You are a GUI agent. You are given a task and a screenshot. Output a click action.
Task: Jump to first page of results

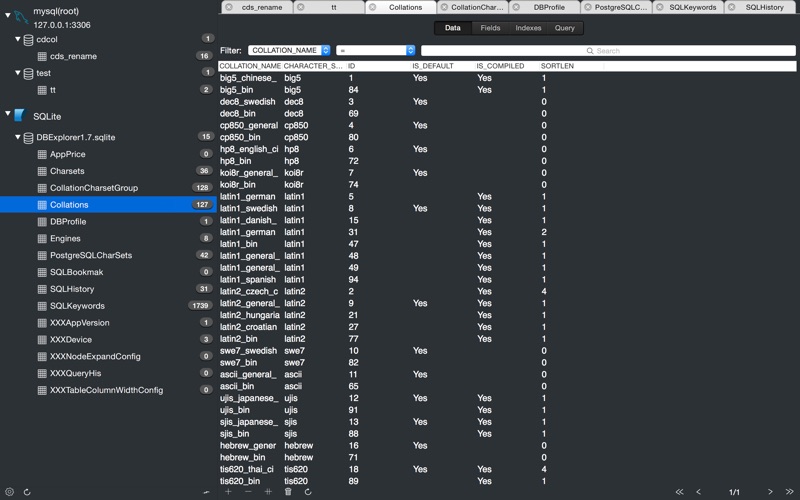679,492
